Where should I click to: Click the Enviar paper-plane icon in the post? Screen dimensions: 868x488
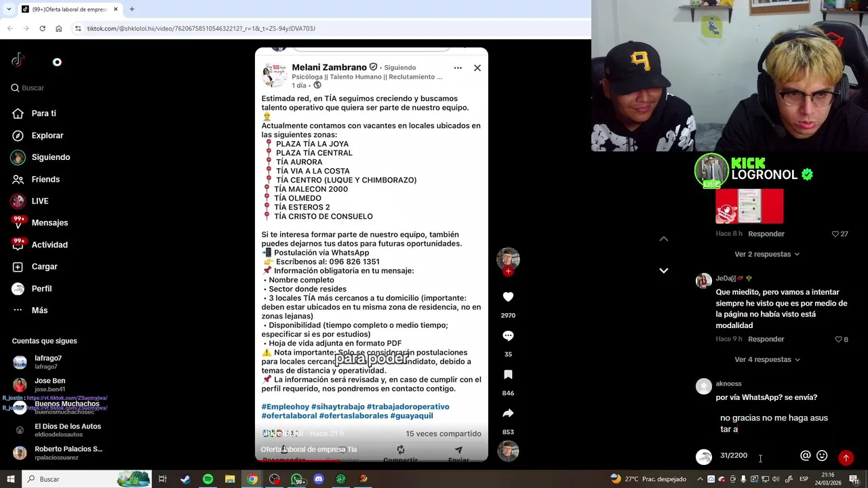458,450
